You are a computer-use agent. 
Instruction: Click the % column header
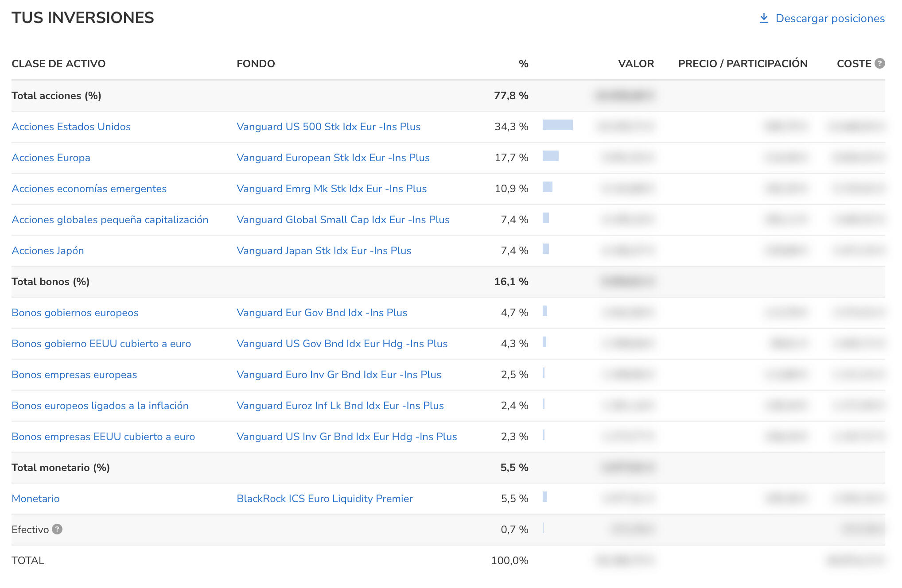[524, 64]
